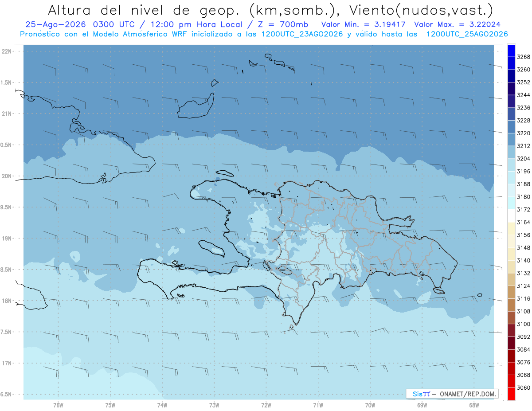Click the 17N latitude axis label

pyautogui.click(x=7, y=363)
